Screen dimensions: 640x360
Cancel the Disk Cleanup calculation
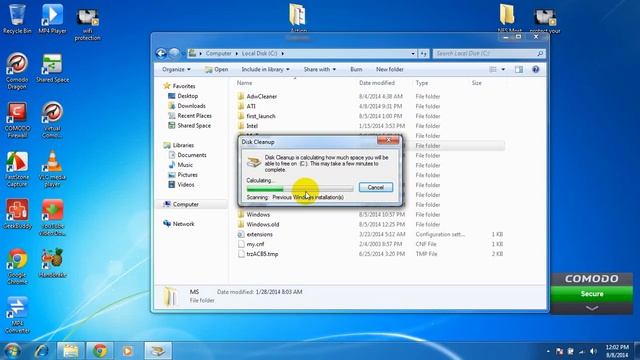(x=376, y=187)
